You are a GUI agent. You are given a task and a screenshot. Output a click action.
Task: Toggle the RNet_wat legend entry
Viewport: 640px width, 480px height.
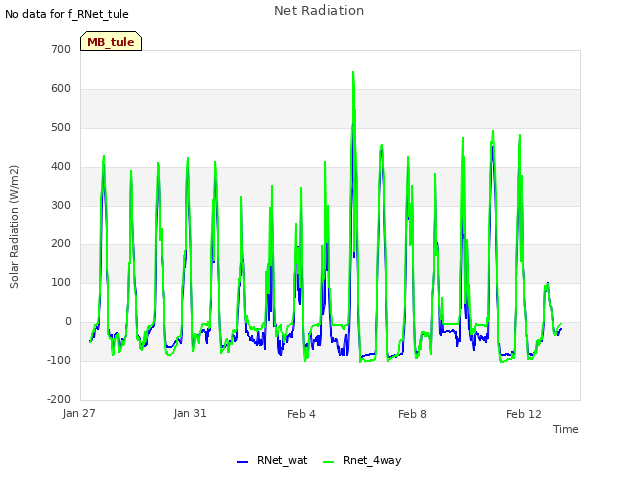(272, 460)
